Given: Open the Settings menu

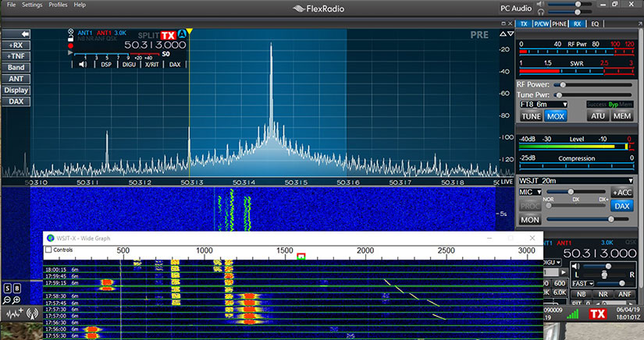Looking at the screenshot, I should (x=32, y=5).
